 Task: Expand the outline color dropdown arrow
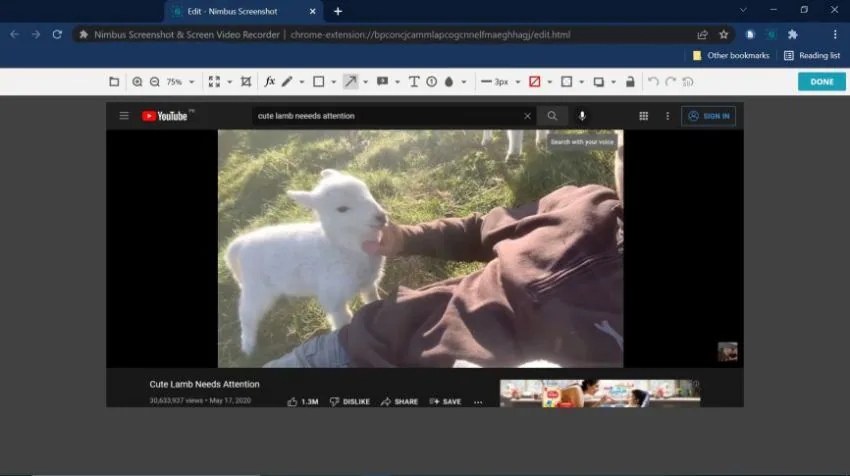coord(550,82)
